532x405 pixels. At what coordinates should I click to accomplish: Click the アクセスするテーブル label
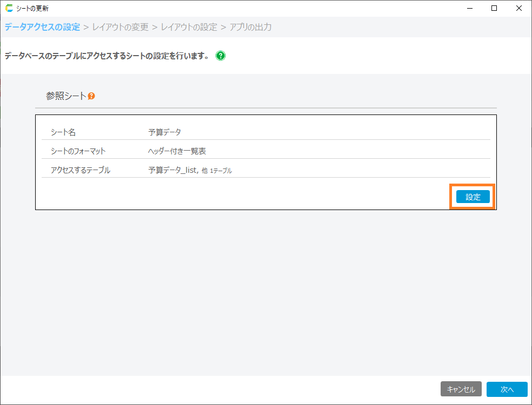pyautogui.click(x=80, y=170)
